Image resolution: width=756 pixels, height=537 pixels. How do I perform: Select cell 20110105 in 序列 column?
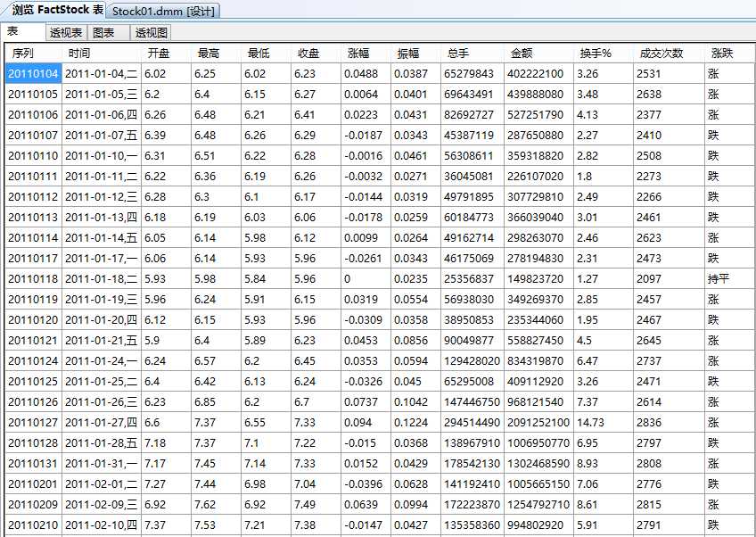click(34, 94)
